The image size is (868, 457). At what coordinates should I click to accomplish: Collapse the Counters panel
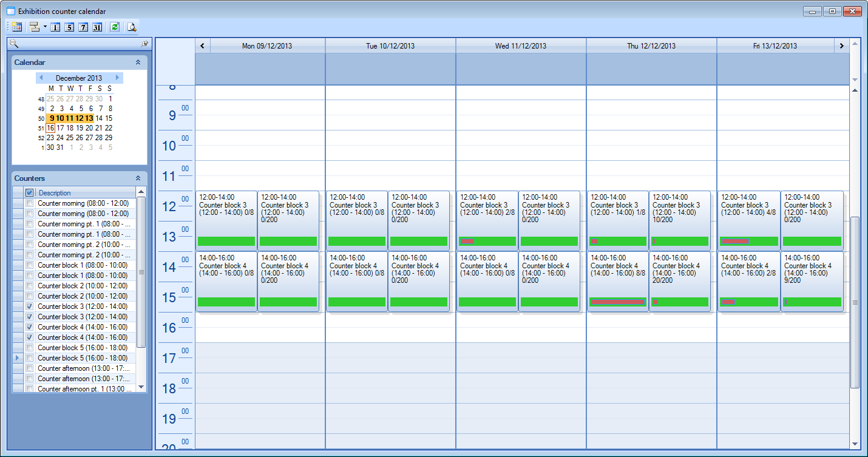(x=138, y=178)
